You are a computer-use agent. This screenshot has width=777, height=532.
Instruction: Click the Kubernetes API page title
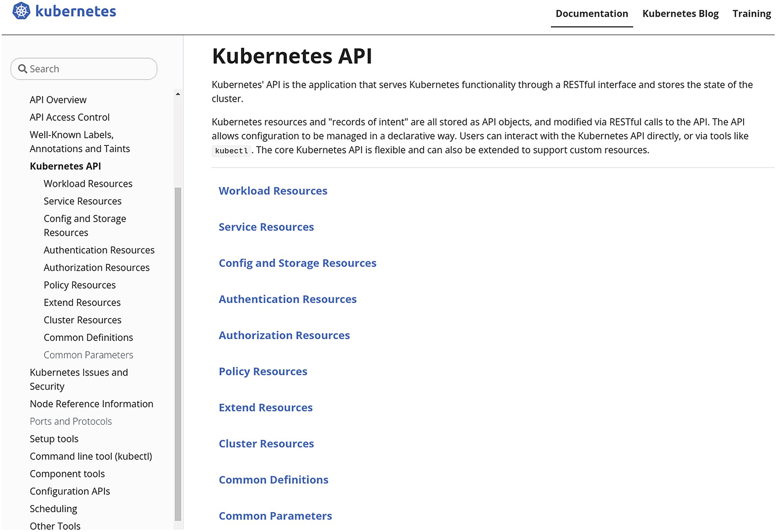click(x=292, y=56)
